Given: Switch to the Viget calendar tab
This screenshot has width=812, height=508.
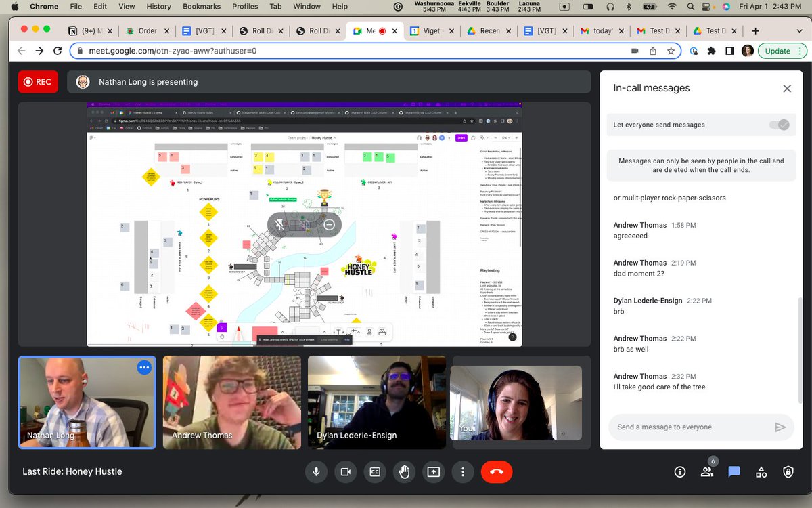Looking at the screenshot, I should click(433, 31).
